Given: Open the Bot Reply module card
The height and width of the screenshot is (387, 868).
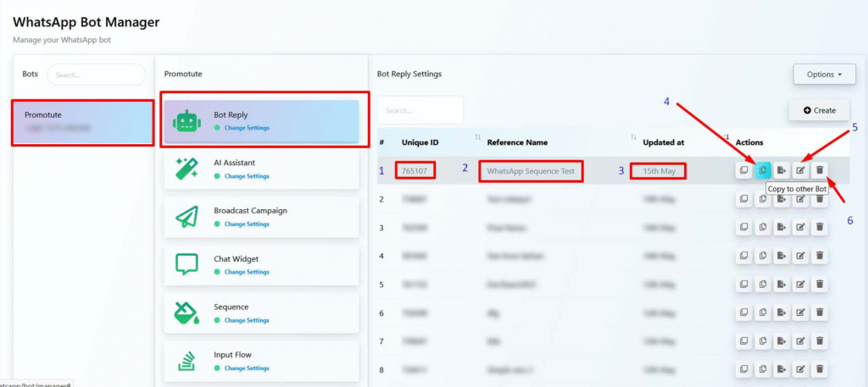Looking at the screenshot, I should pyautogui.click(x=261, y=120).
